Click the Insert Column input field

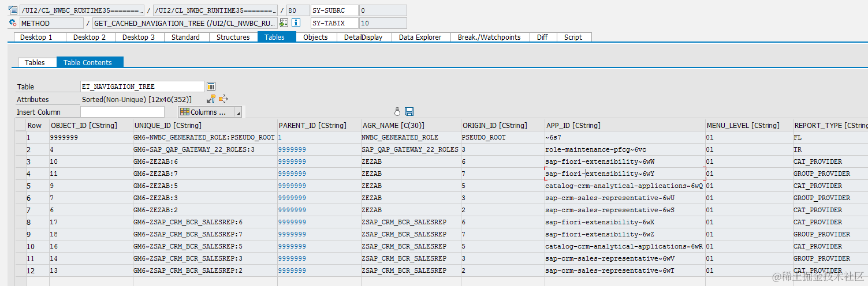pos(122,112)
